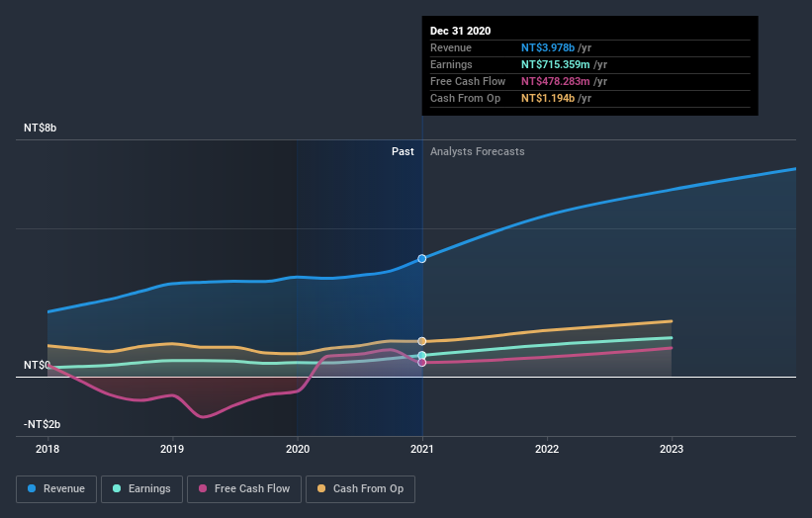812x518 pixels.
Task: Toggle the Revenue legend button
Action: click(56, 489)
